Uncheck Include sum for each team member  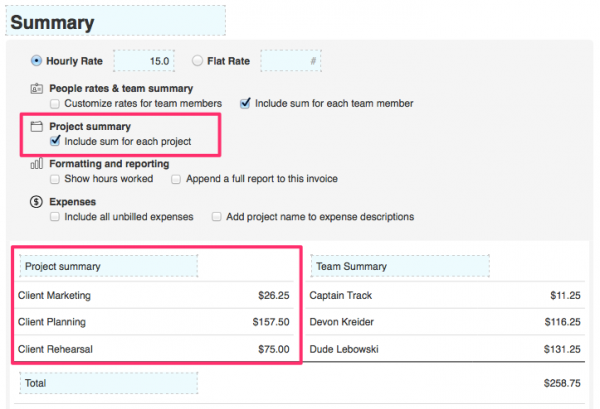[245, 103]
